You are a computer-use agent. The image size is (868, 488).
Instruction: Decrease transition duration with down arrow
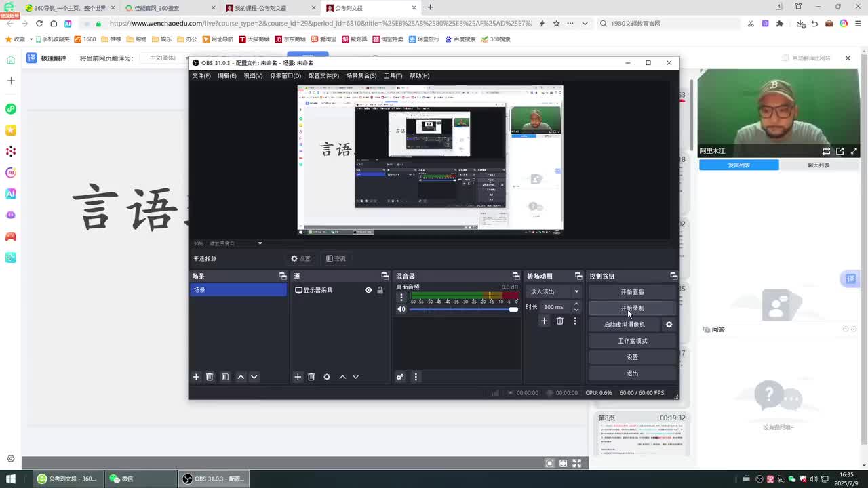tap(576, 310)
